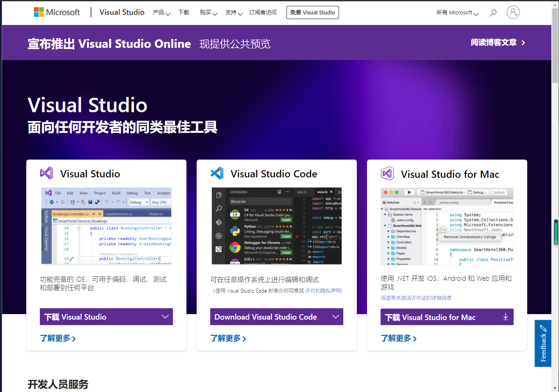
Task: Click the Visual Studio Code blue logo icon
Action: coord(217,173)
